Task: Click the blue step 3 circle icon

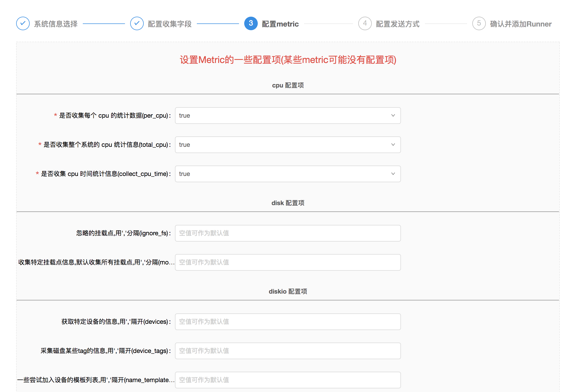Action: tap(251, 23)
